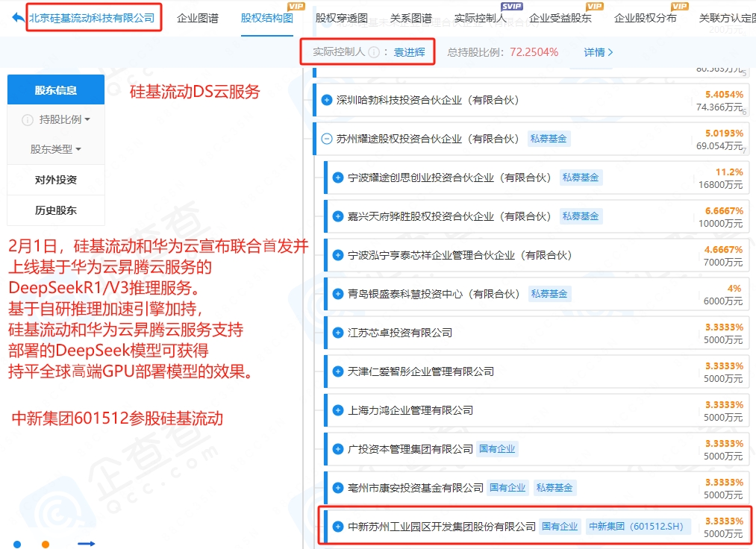Expand 宁波耀途创思创业投资合伙企业 row

[x=338, y=178]
